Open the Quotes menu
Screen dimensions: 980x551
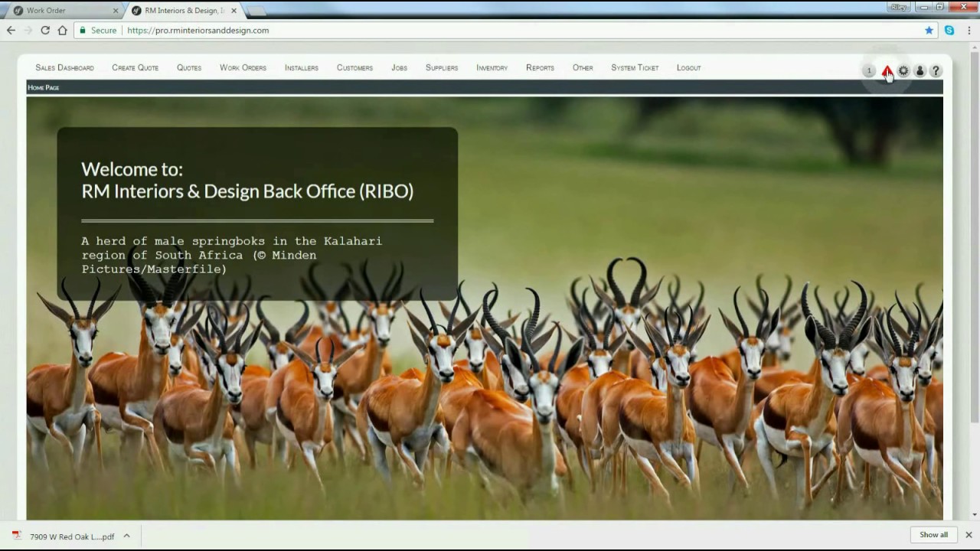click(189, 68)
